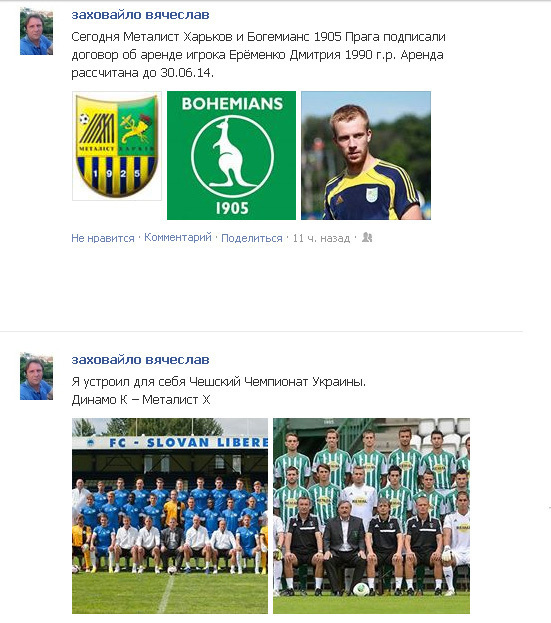Click the first post's loan announcement text
Screen dimensions: 551x623
coord(258,54)
